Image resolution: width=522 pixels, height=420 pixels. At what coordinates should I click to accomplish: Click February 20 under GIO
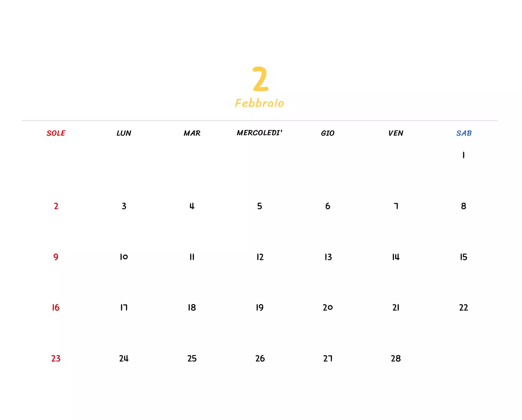327,308
